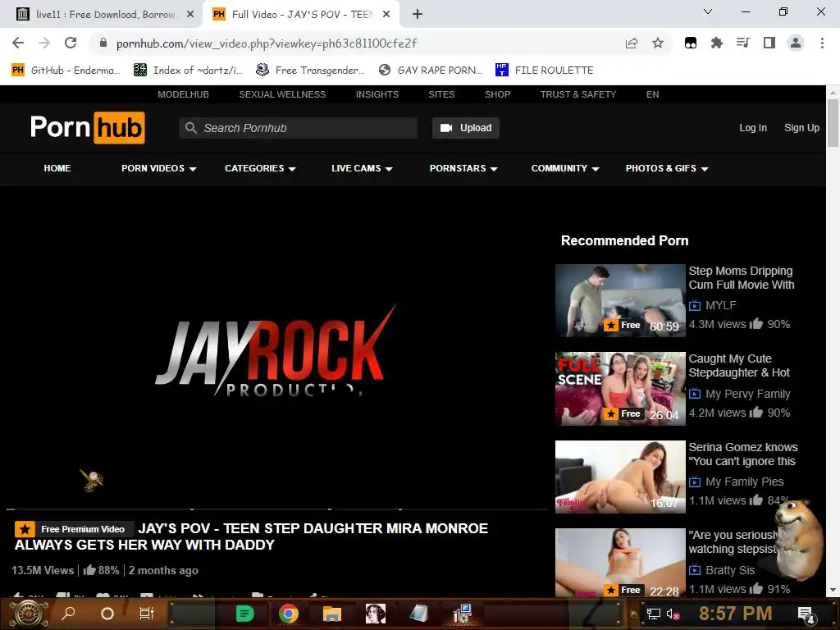
Task: Open the Extensions puzzle-piece menu
Action: 716,43
